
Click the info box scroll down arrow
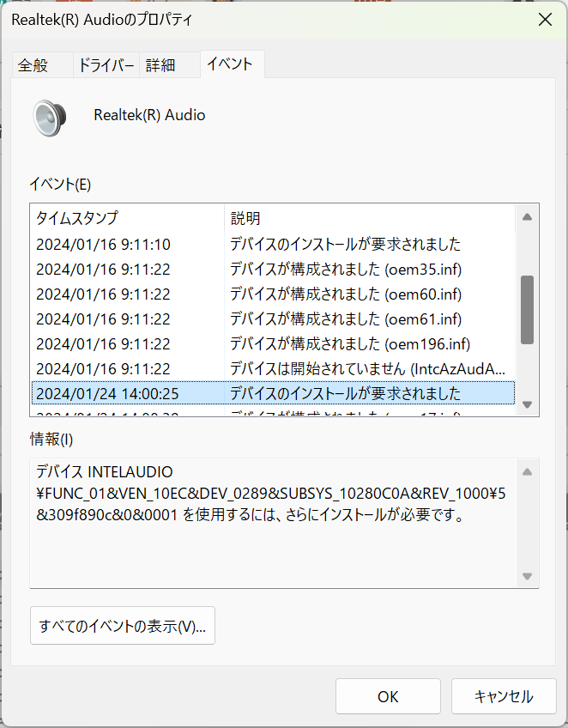527,576
